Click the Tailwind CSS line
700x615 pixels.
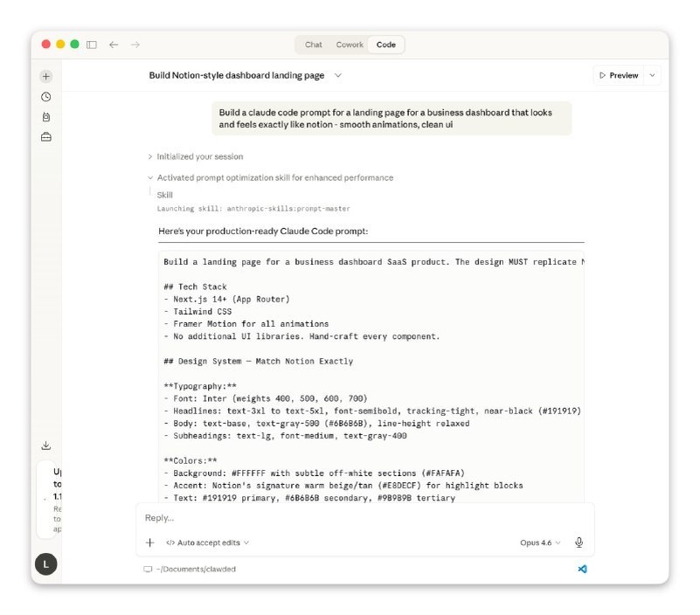tap(198, 312)
